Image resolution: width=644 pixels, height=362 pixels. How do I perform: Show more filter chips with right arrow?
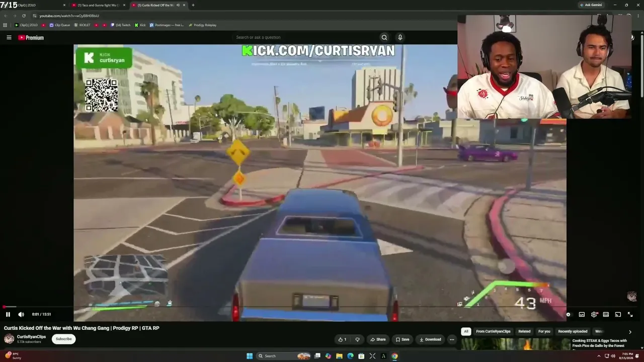(x=630, y=332)
